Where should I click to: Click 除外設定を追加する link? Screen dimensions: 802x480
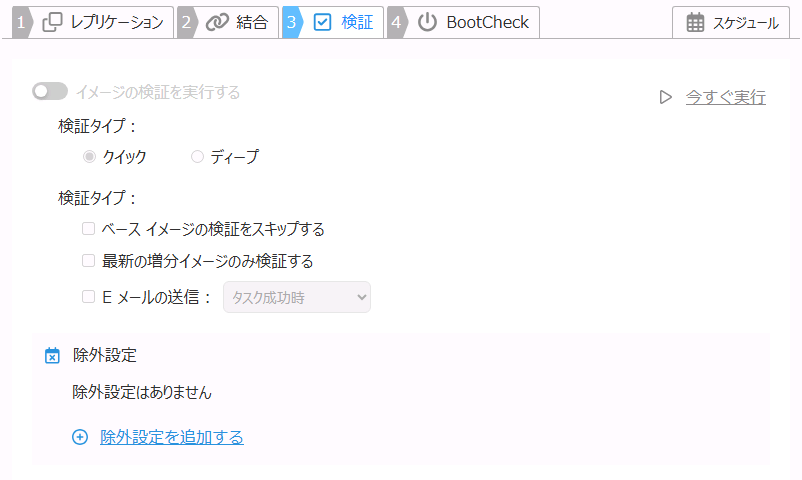pos(172,437)
